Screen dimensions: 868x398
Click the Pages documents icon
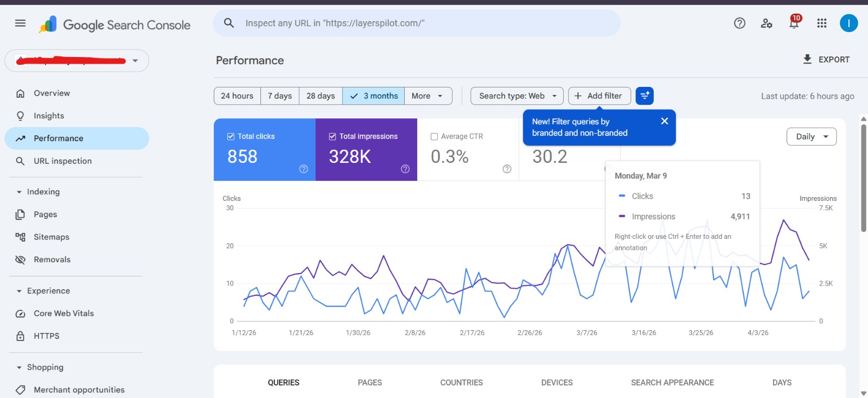21,214
